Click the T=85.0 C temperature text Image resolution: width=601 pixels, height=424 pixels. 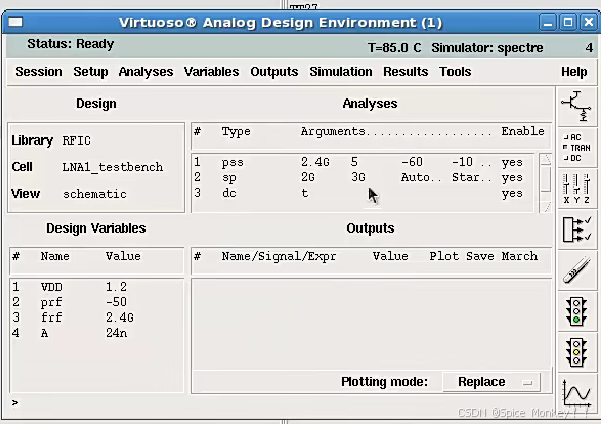coord(394,48)
